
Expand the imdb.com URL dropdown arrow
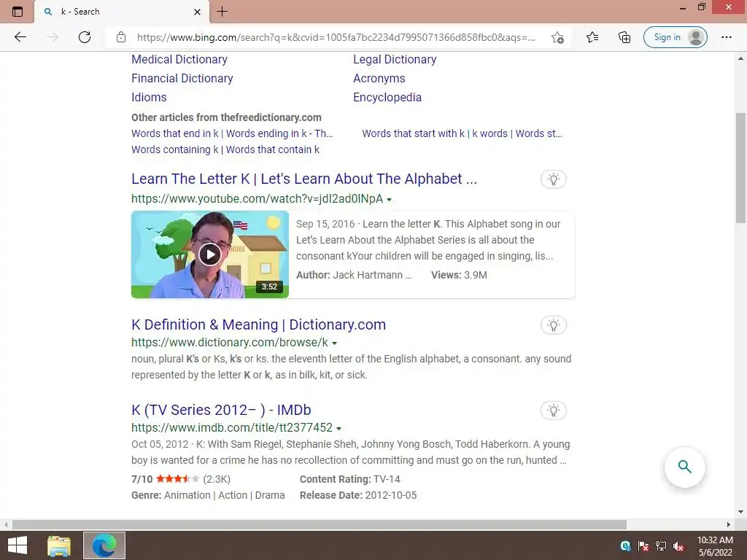[338, 429]
